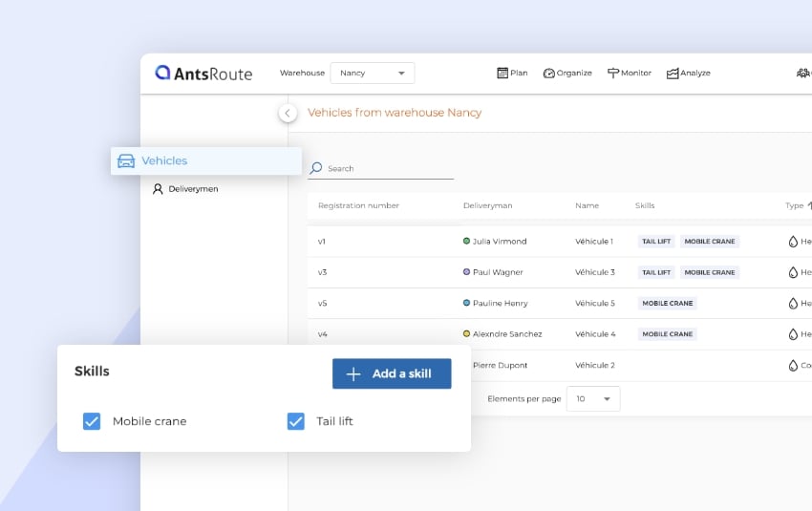
Task: Open the Elements per page dropdown
Action: pyautogui.click(x=593, y=398)
